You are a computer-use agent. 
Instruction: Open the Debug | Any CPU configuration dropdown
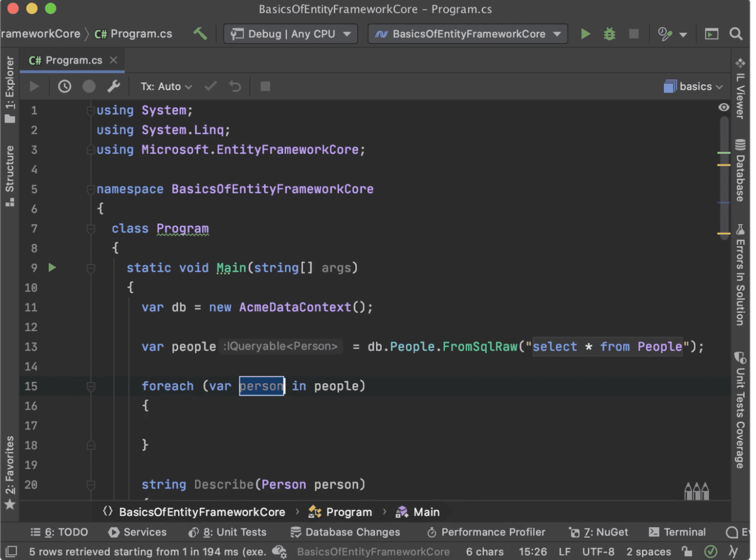tap(290, 33)
